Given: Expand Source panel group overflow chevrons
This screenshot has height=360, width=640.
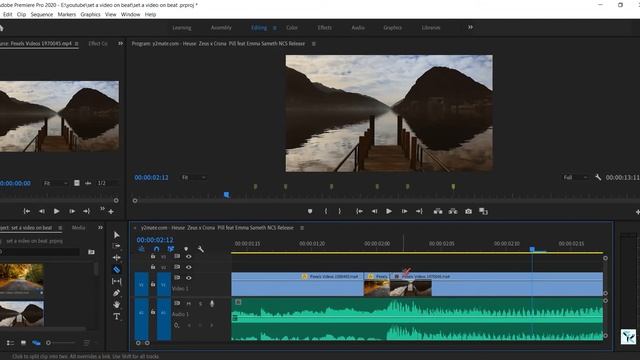Looking at the screenshot, I should (120, 43).
